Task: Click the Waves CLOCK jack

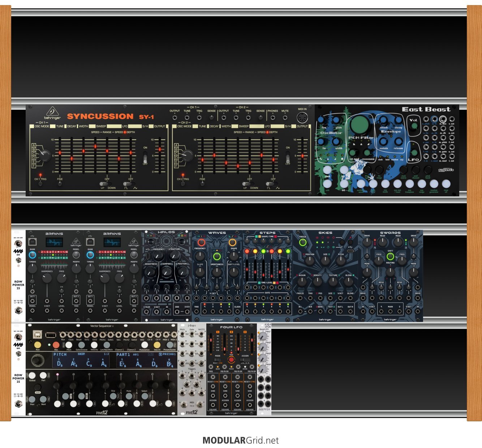Action: pyautogui.click(x=237, y=312)
